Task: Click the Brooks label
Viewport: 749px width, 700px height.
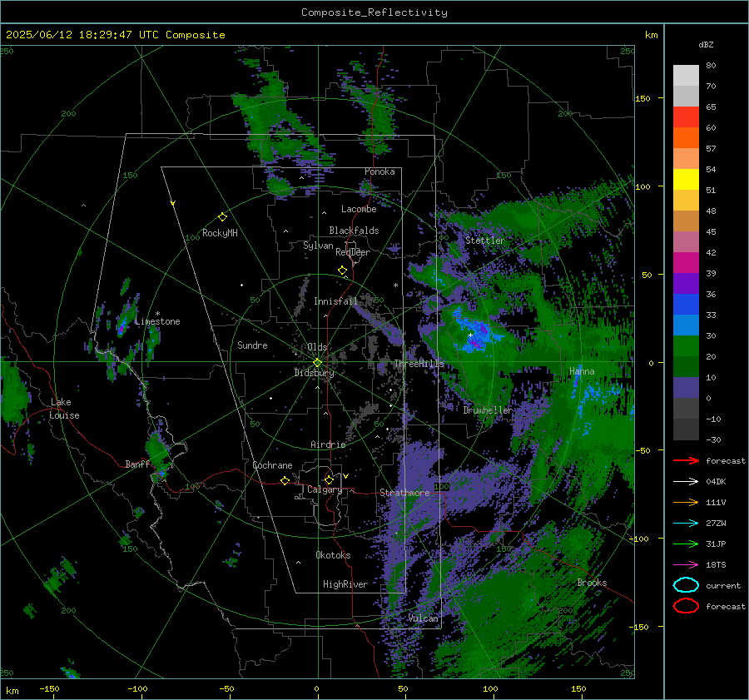Action: tap(592, 583)
